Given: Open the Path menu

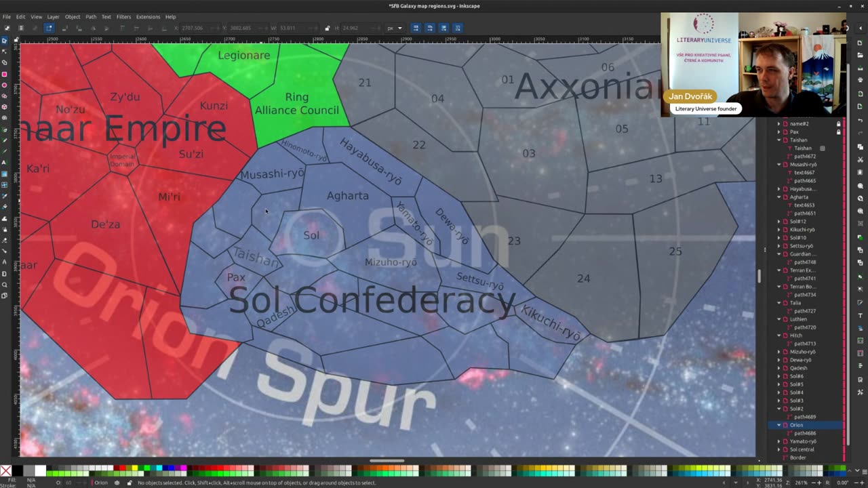Looking at the screenshot, I should click(91, 17).
